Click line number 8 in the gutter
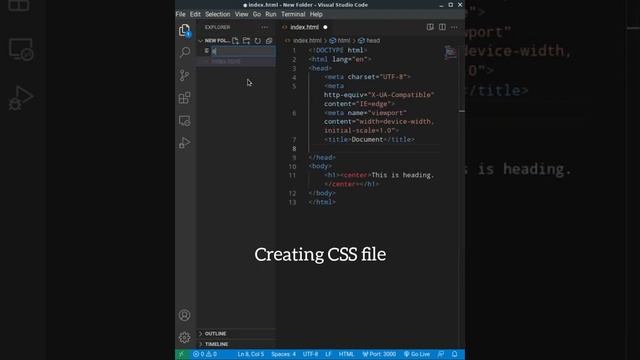Viewport: 640px width, 360px height. click(294, 149)
